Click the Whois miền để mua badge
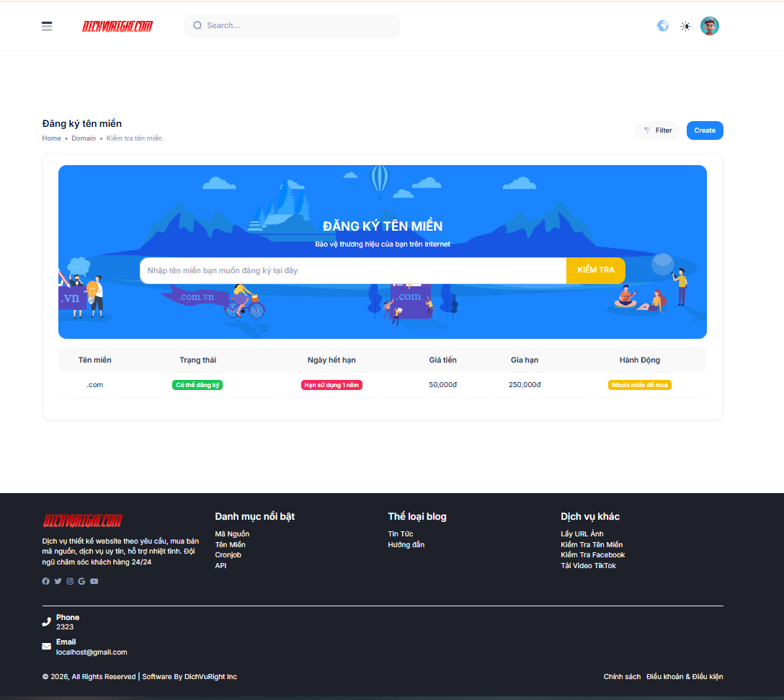Image resolution: width=784 pixels, height=700 pixels. tap(640, 385)
